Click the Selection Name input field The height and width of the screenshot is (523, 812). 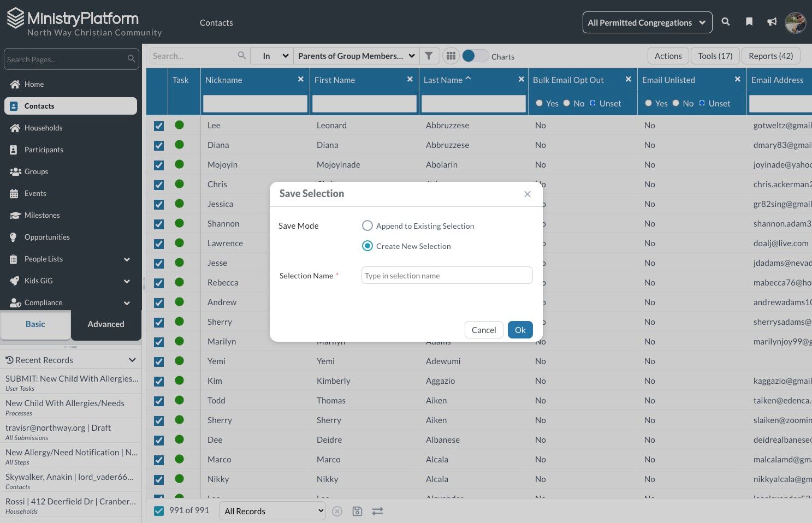[447, 276]
